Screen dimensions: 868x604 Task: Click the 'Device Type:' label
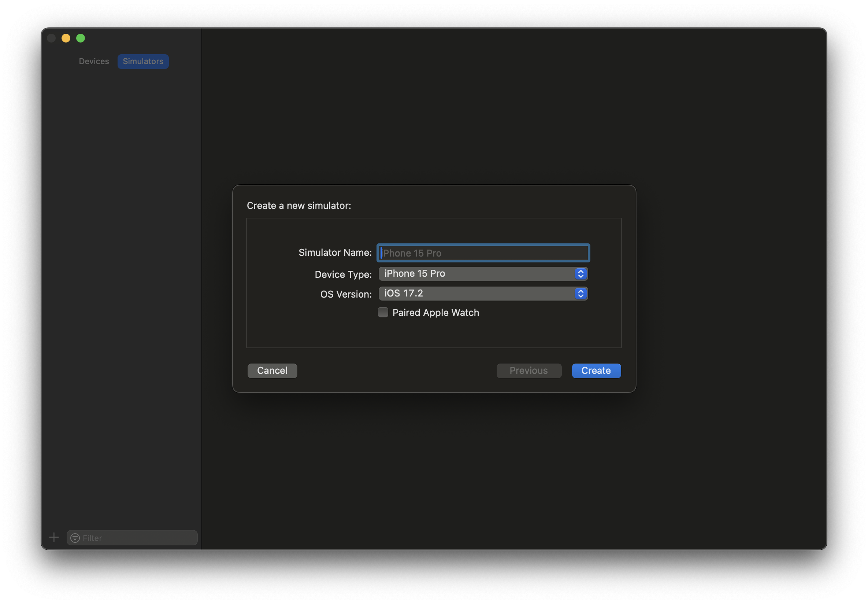coord(343,274)
